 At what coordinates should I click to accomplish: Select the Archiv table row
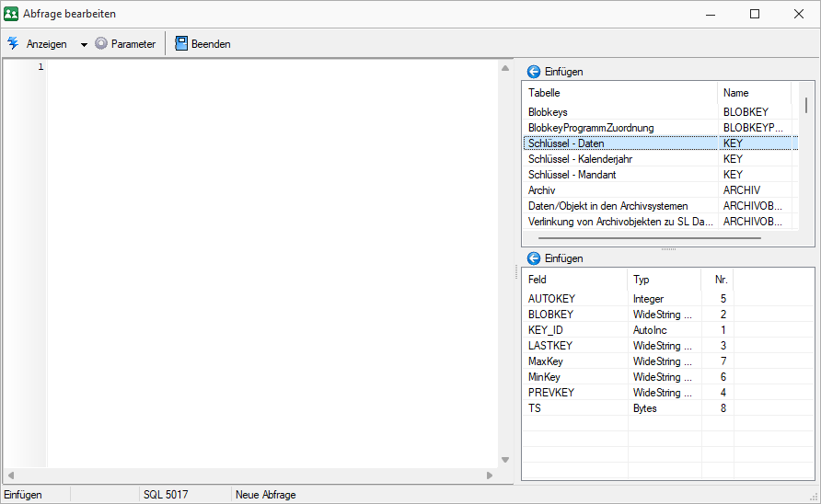tap(619, 190)
